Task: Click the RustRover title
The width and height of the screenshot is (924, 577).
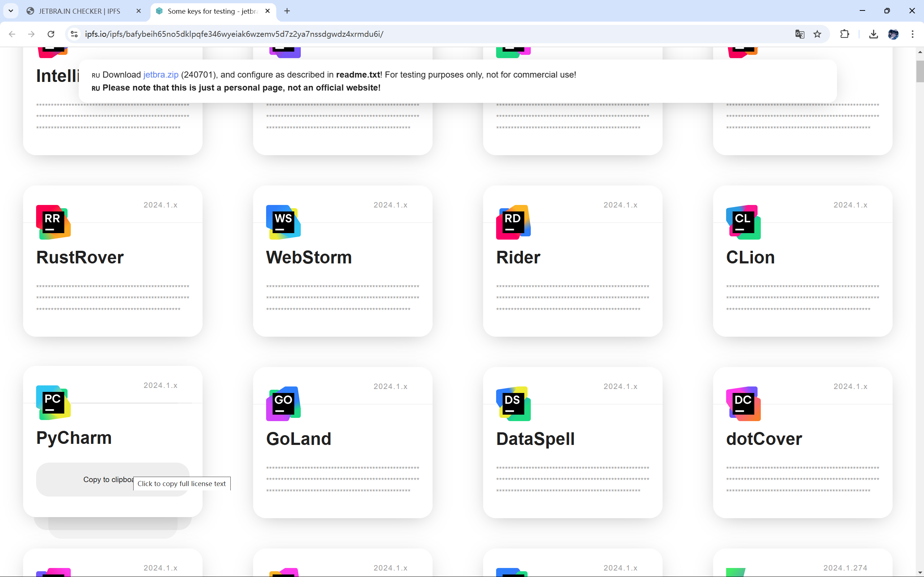Action: click(x=80, y=257)
